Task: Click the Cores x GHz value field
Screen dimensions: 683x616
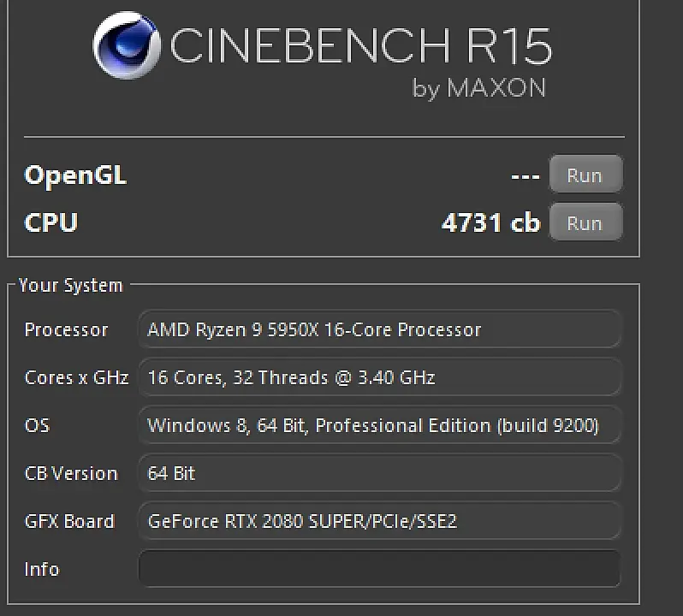Action: pyautogui.click(x=379, y=377)
